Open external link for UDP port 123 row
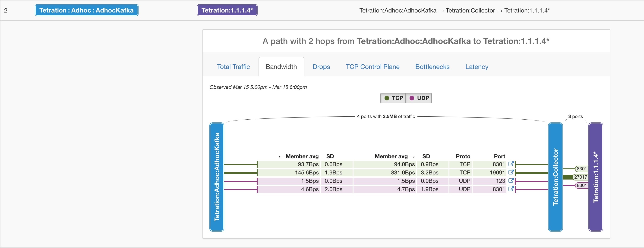Screen dimensions: 644x248 511,181
